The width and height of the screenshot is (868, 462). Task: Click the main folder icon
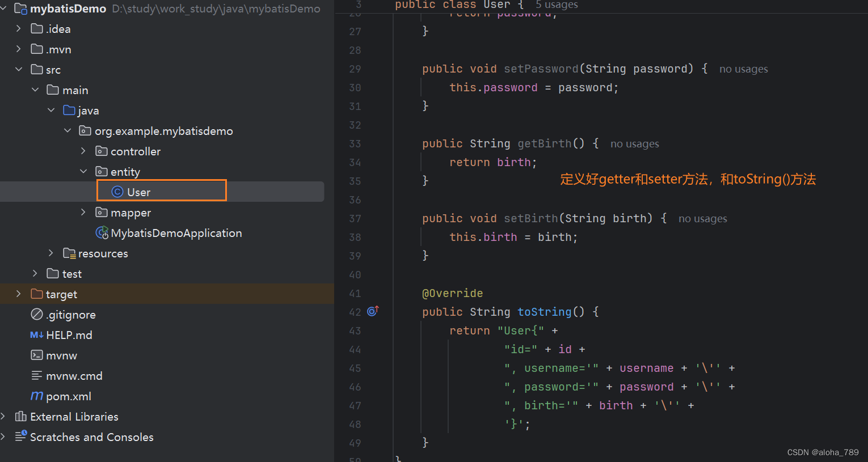(x=53, y=90)
